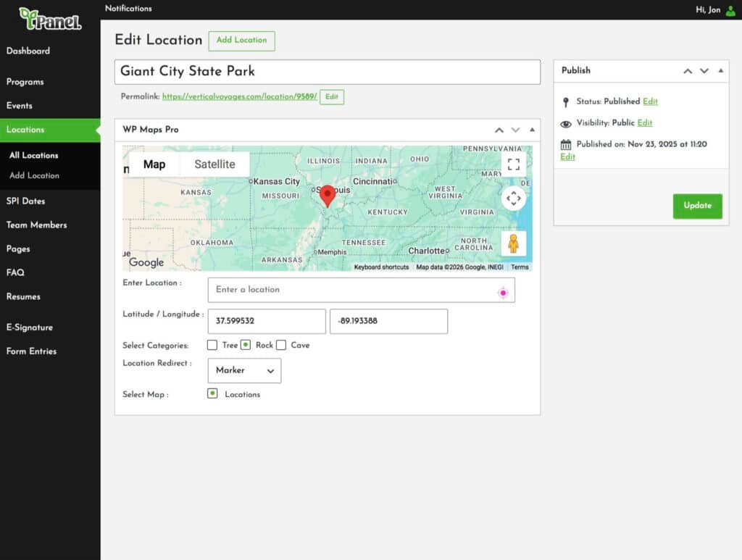Move Publish panel up
The height and width of the screenshot is (560, 742).
688,71
